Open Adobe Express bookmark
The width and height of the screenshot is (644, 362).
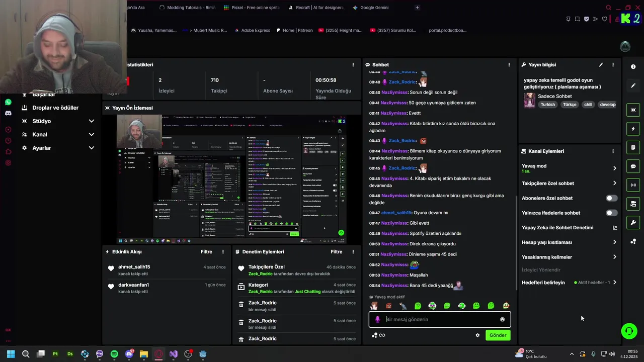pyautogui.click(x=252, y=30)
